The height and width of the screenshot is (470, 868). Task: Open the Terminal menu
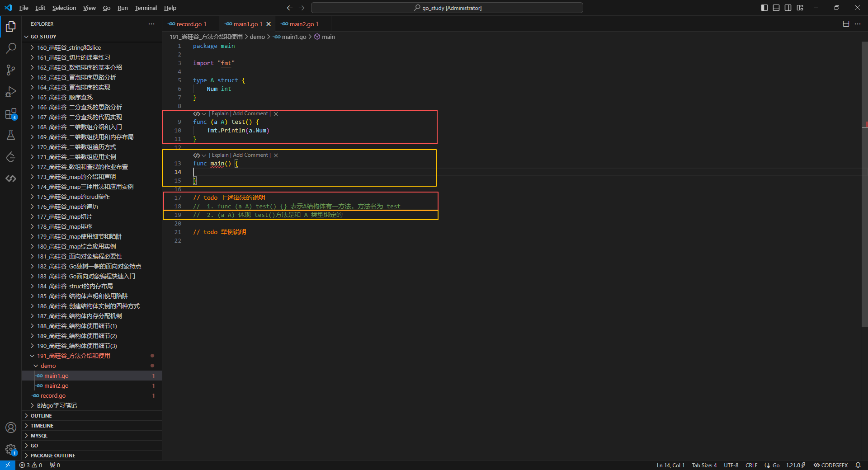(x=146, y=8)
